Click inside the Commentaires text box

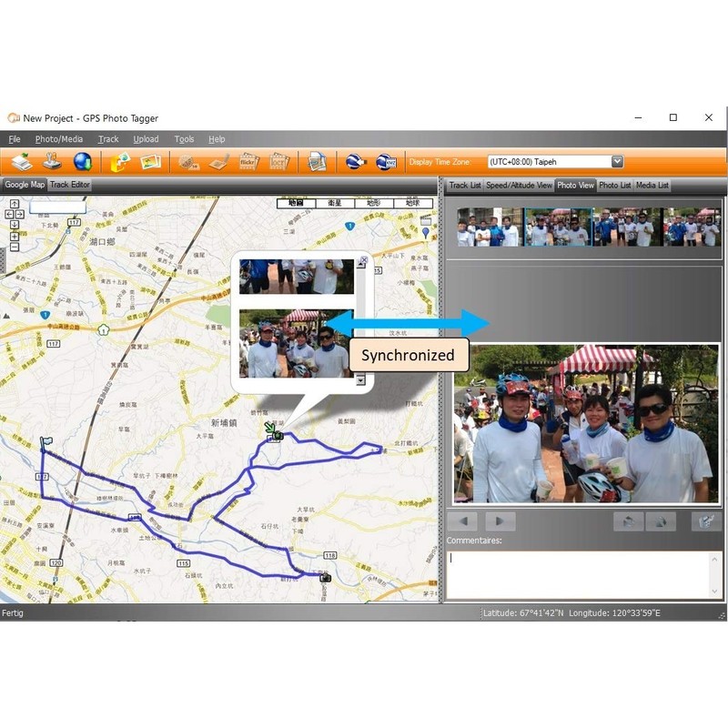[x=582, y=573]
